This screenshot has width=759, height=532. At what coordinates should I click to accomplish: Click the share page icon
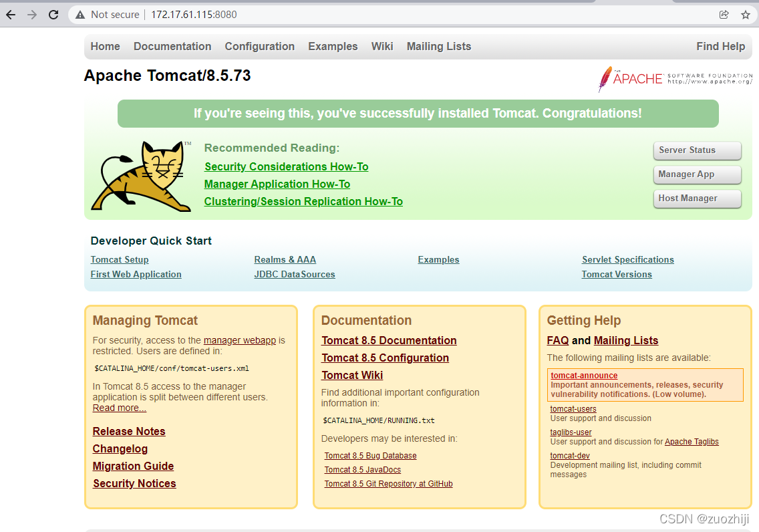coord(724,15)
